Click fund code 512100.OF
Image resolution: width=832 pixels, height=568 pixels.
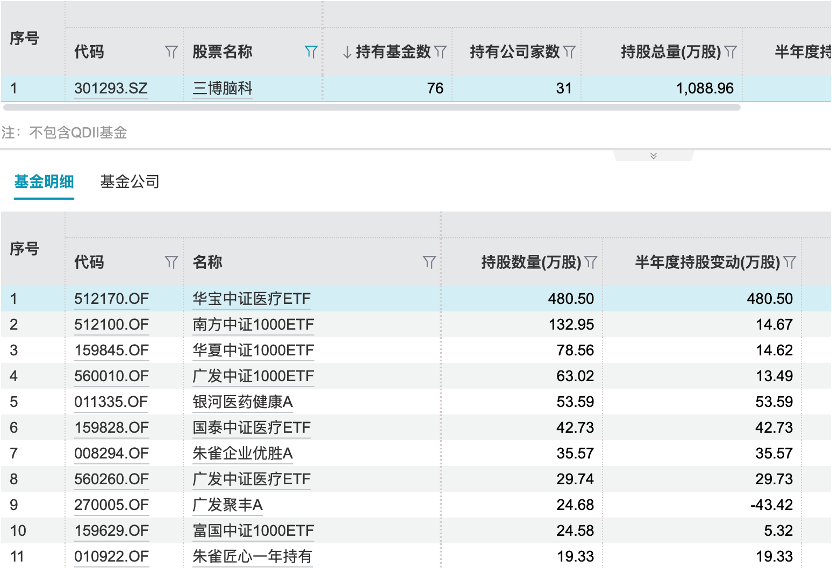click(111, 324)
